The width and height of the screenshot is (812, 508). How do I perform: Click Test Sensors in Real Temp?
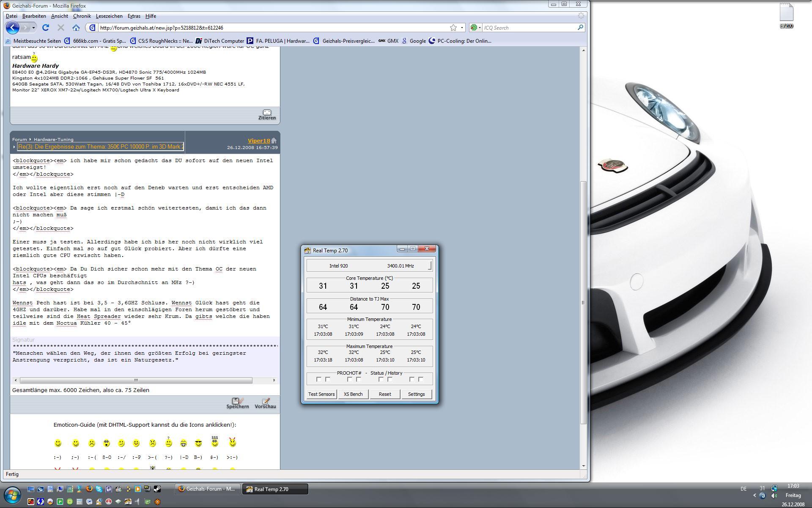click(x=321, y=394)
